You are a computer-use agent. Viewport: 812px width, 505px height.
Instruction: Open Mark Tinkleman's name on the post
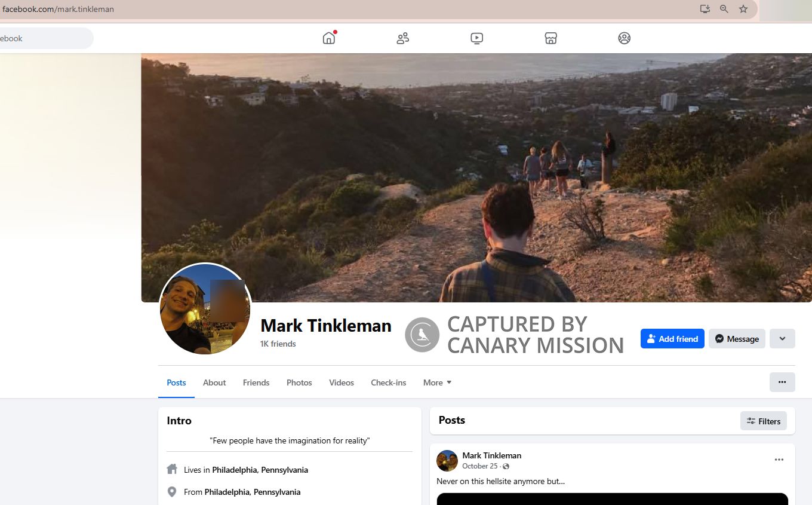point(491,455)
